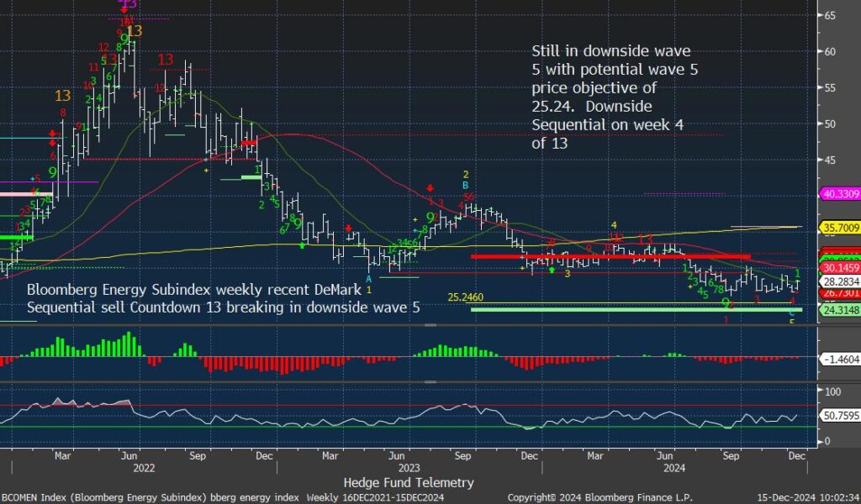Click the BCOMEN Index ticker in footer
The image size is (861, 504).
(x=35, y=497)
